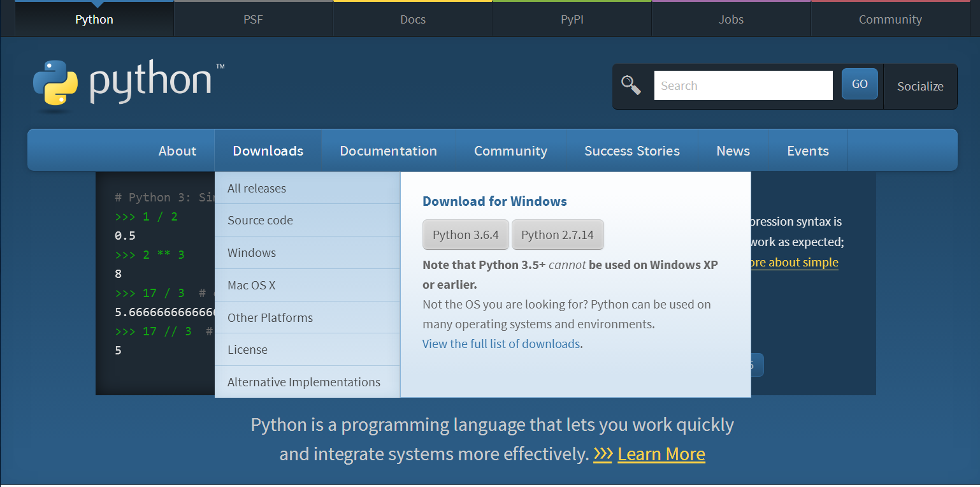Select Windows in Downloads submenu

coord(252,253)
